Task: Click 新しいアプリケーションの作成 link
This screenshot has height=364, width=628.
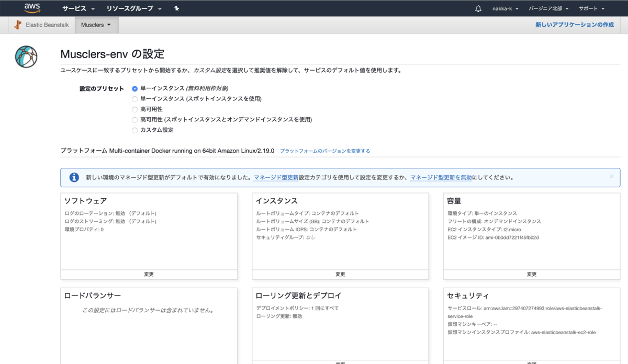Action: 575,25
